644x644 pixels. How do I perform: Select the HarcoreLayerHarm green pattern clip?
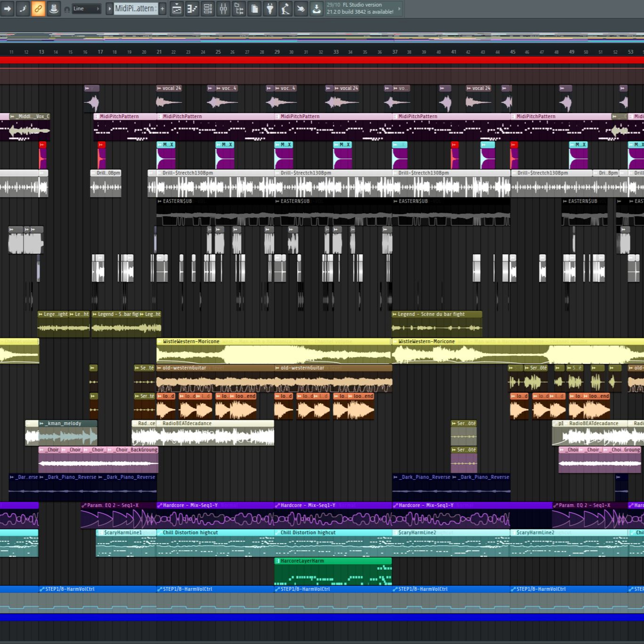(x=333, y=571)
